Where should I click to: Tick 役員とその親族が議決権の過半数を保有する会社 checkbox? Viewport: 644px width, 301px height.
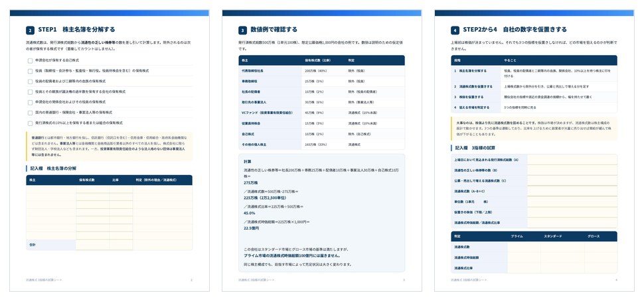point(30,92)
